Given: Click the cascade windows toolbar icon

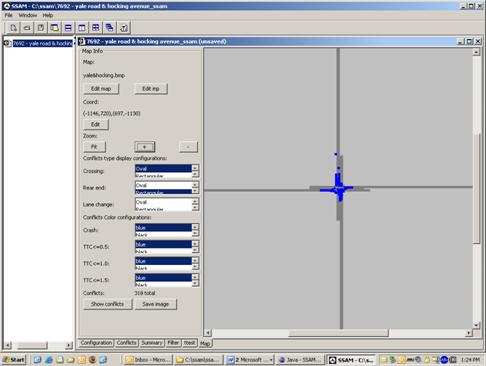Looking at the screenshot, I should coord(109,28).
